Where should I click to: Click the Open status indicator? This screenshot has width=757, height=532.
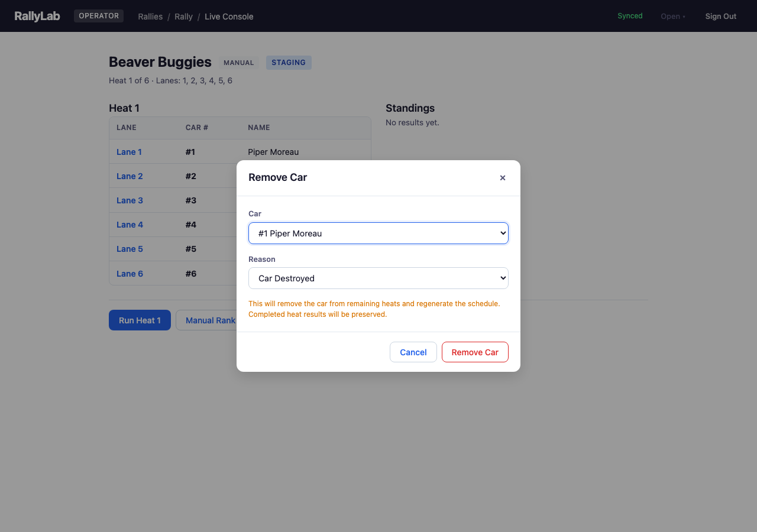672,17
